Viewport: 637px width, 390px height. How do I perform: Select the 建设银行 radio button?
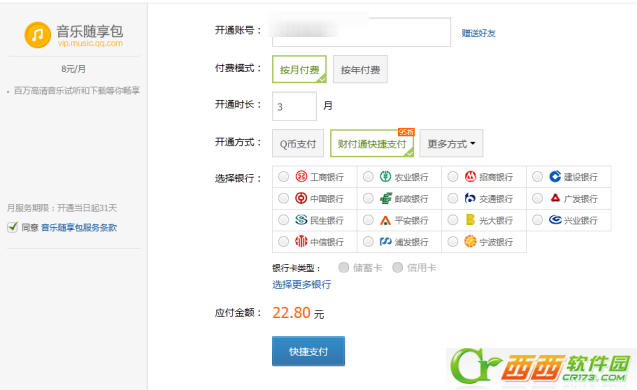click(x=537, y=176)
